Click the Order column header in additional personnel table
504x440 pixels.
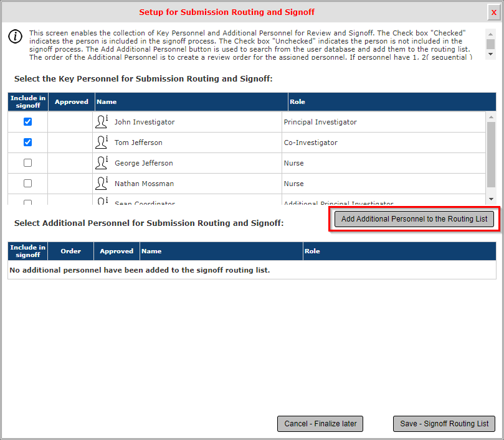click(x=71, y=251)
